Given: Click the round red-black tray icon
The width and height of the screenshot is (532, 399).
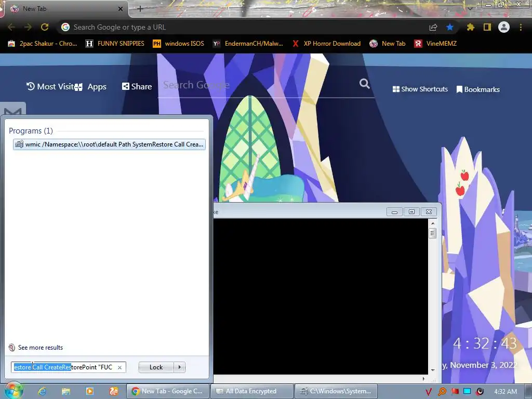Looking at the screenshot, I should pyautogui.click(x=480, y=392).
